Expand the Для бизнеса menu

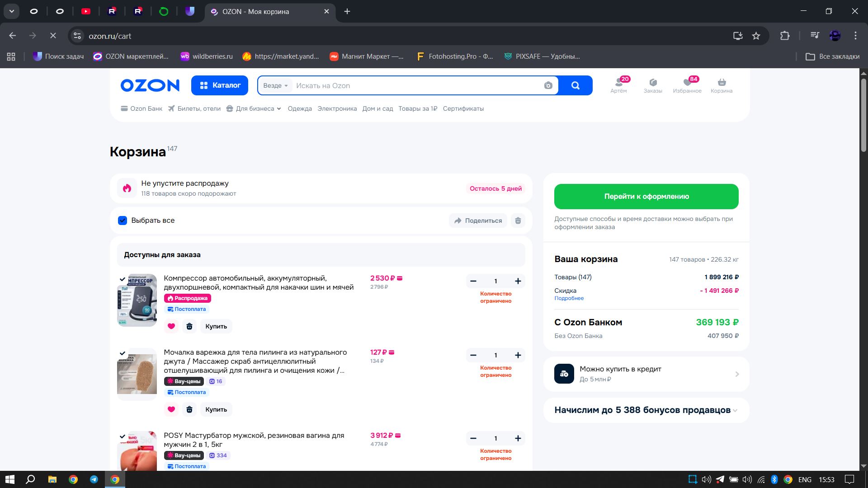254,108
